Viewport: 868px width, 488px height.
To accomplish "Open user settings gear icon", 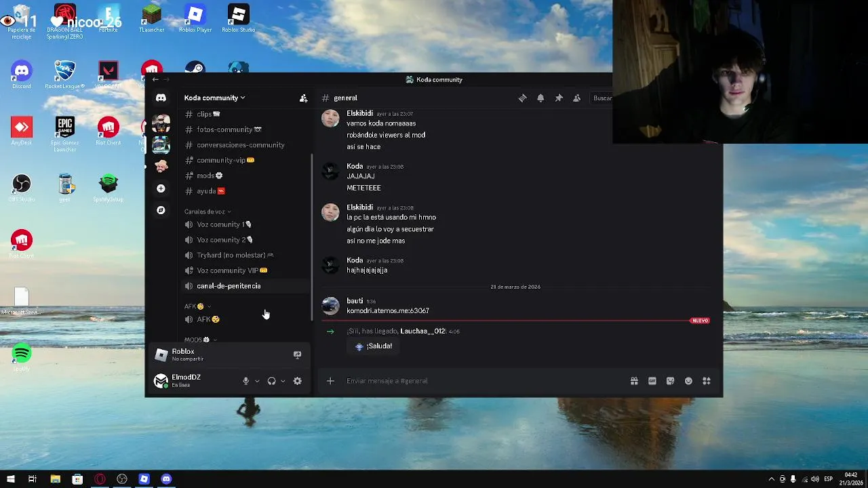I will [x=297, y=381].
